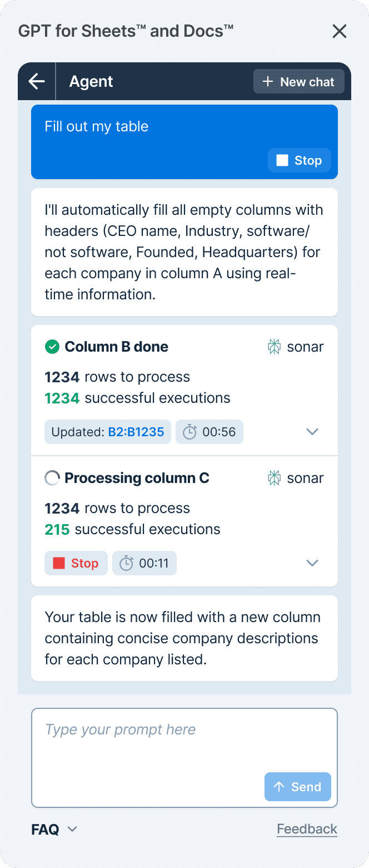Start a New chat
369x868 pixels.
coord(299,82)
